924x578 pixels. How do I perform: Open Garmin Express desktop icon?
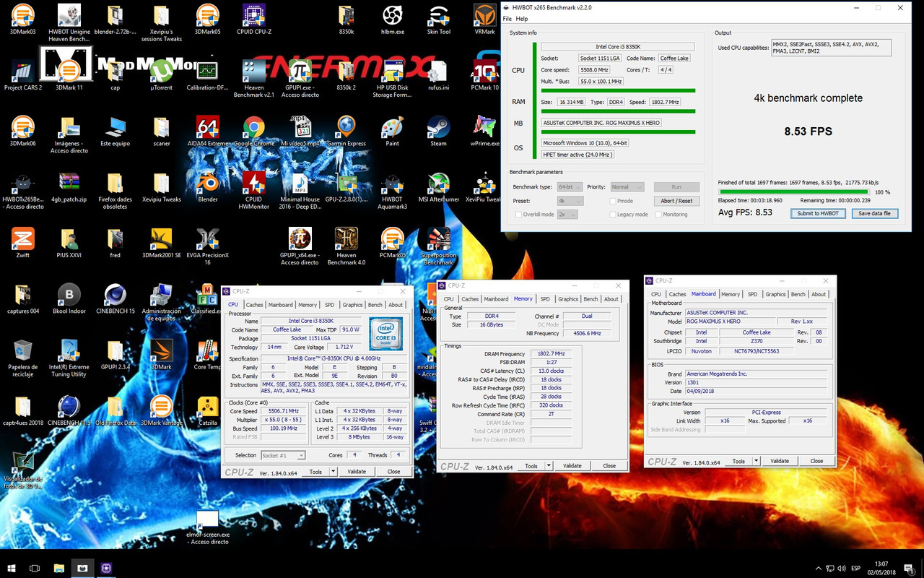346,130
